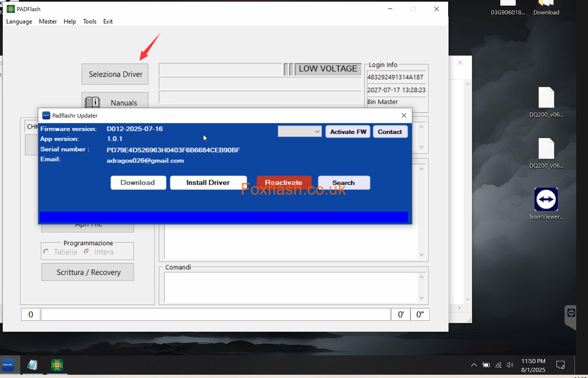Open the Help menu
Viewport: 588px width, 378px height.
(x=70, y=22)
